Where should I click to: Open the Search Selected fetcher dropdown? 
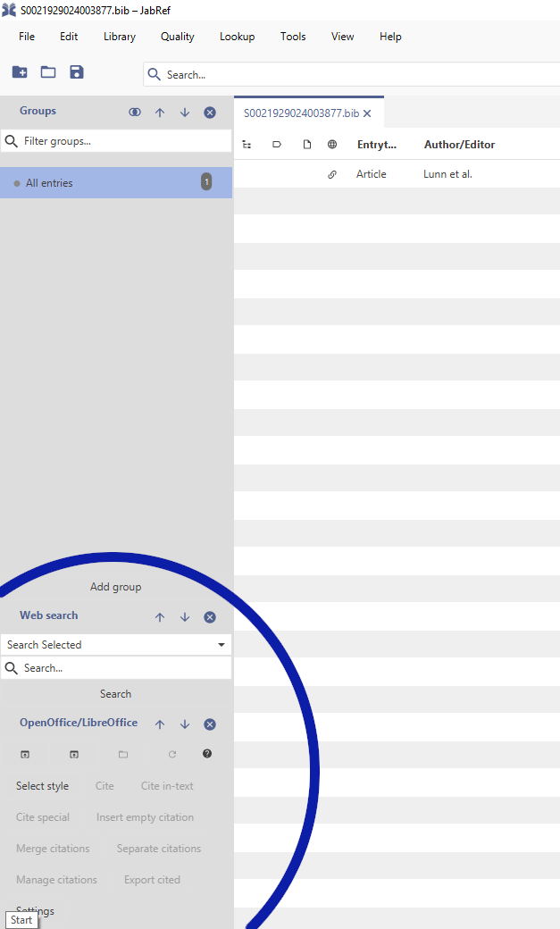pyautogui.click(x=221, y=645)
